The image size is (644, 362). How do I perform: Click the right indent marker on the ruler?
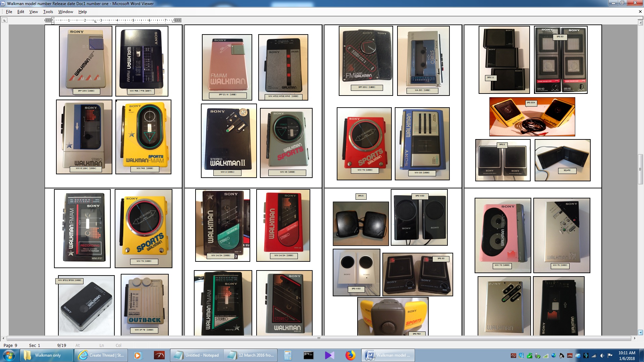pyautogui.click(x=173, y=21)
